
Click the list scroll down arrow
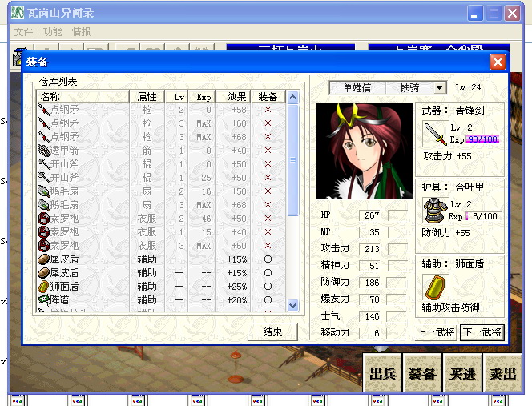tap(292, 306)
